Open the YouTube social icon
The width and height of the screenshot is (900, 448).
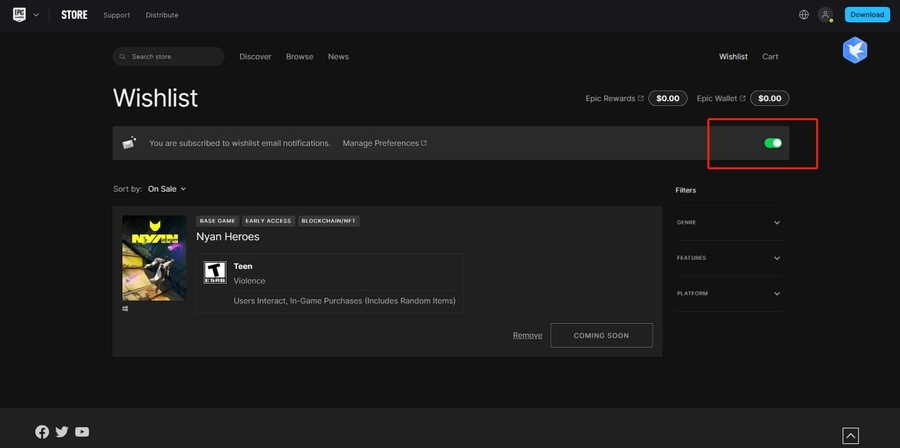(82, 432)
